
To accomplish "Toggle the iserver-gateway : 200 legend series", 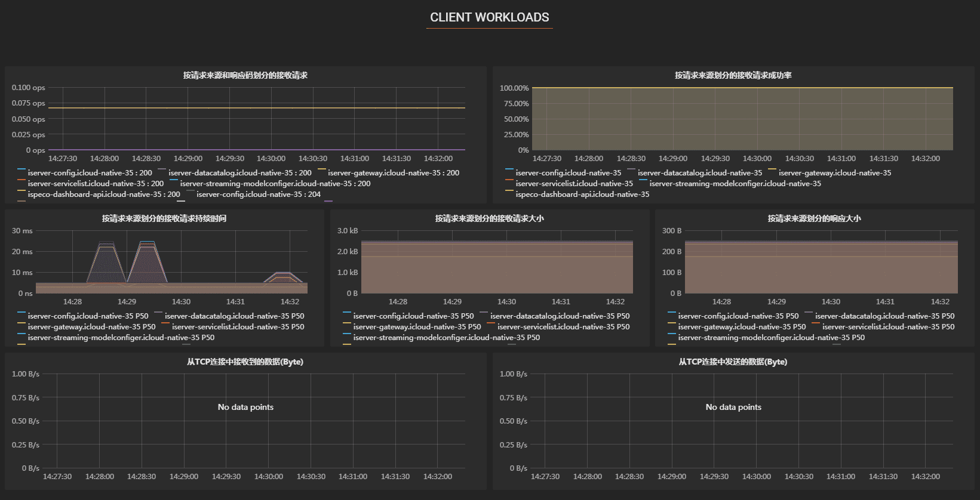I will (394, 173).
